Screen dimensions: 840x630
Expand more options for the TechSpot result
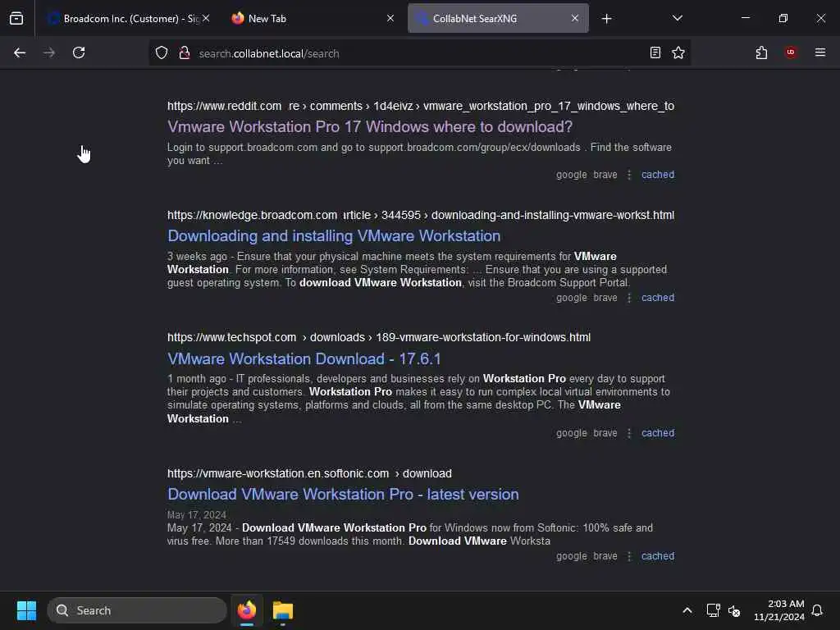tap(629, 433)
